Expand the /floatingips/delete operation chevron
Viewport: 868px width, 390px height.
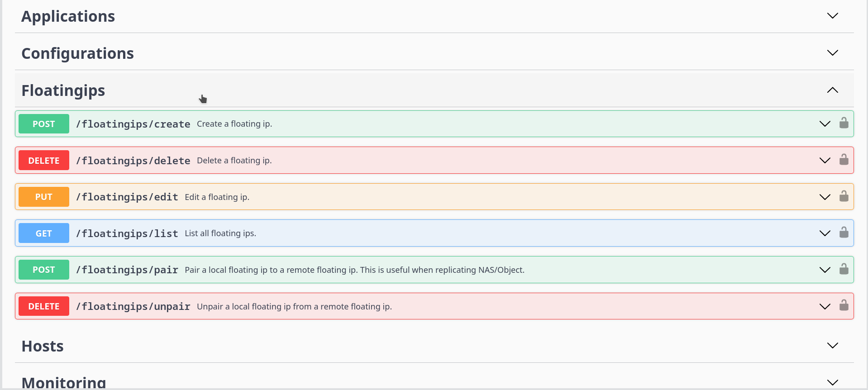[825, 161]
